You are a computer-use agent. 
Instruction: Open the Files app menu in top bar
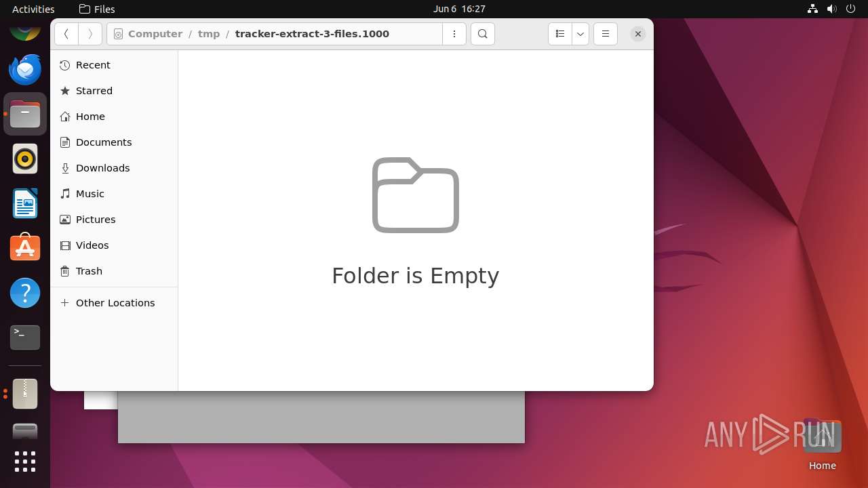[97, 9]
